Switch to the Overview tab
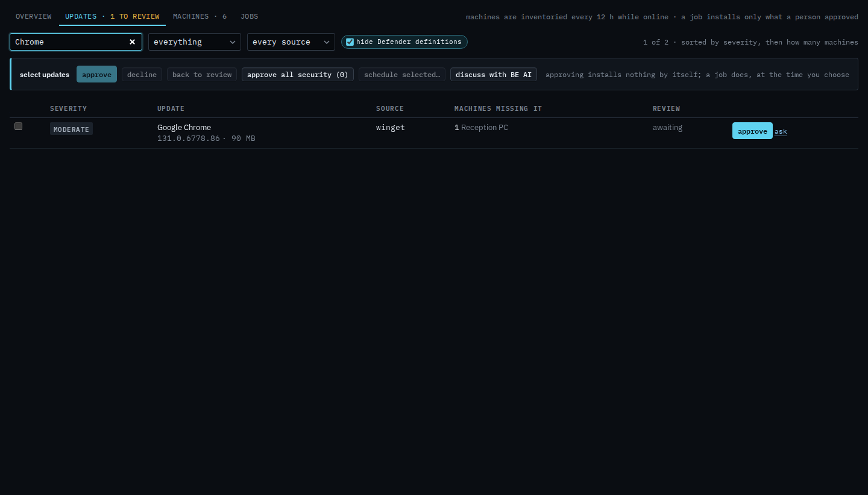The width and height of the screenshot is (868, 495). 34,16
